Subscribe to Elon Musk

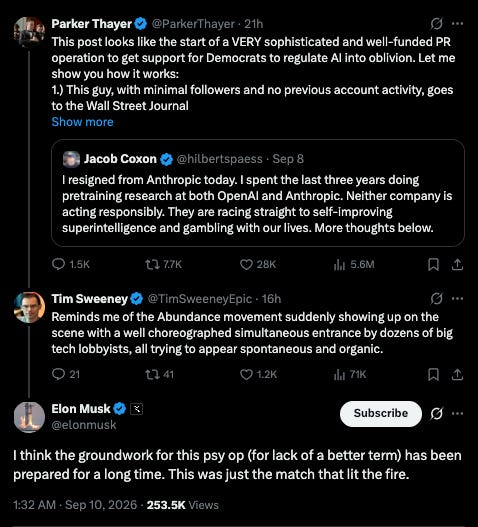coord(381,413)
